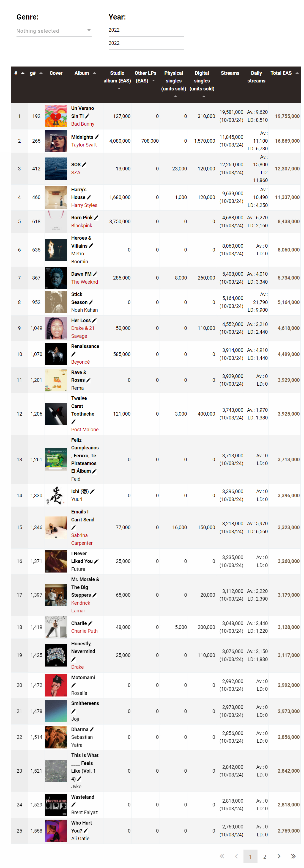Click the pencil icon beside Her Loss
304x868 pixels.
coord(94,320)
